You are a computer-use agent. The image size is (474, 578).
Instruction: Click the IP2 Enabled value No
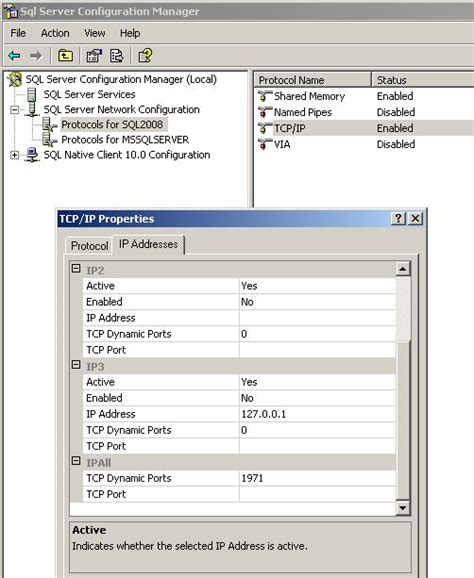[317, 302]
